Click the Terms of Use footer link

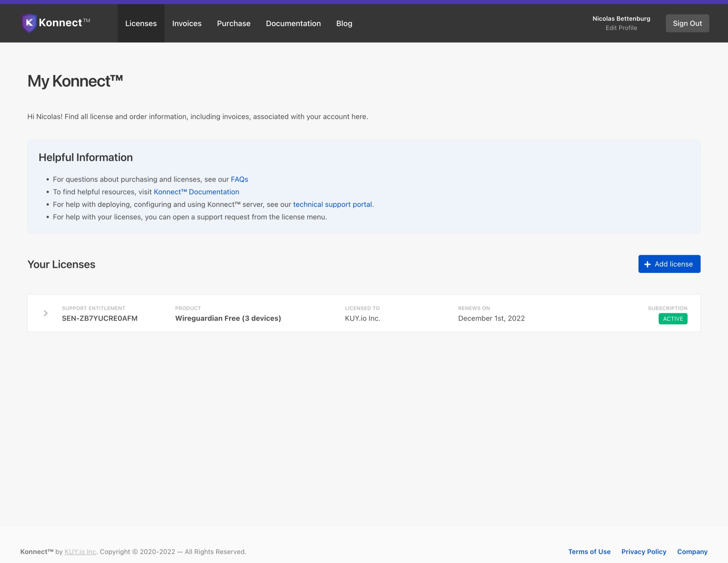[x=588, y=551]
